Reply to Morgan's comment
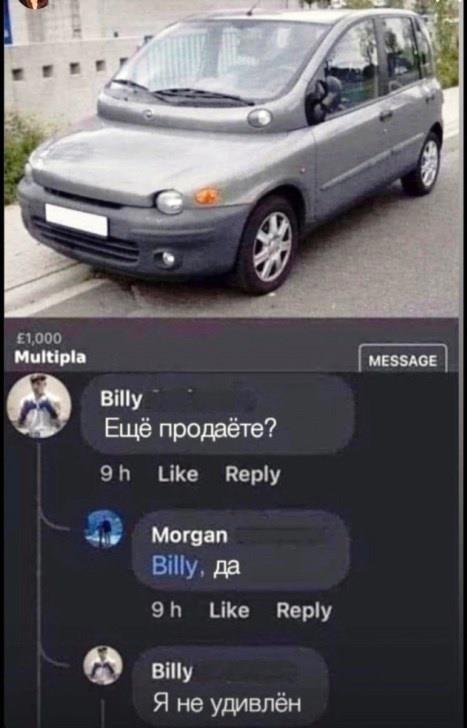Image resolution: width=467 pixels, height=728 pixels. pyautogui.click(x=304, y=611)
